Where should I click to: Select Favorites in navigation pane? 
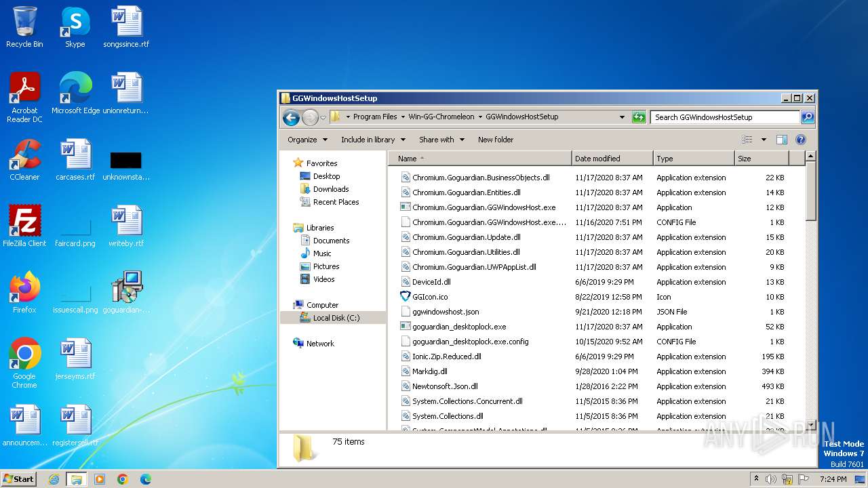pyautogui.click(x=321, y=163)
